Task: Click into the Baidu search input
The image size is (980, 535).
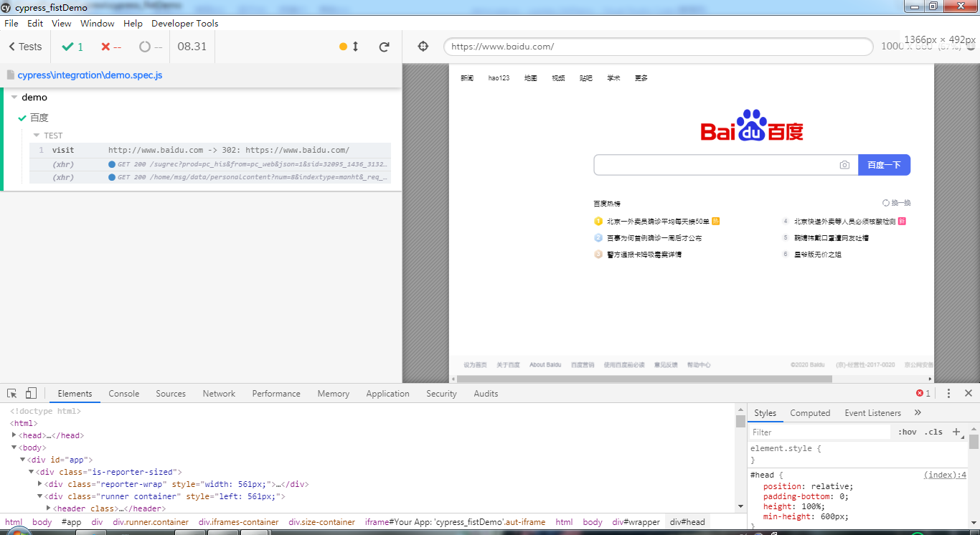Action: (x=716, y=165)
